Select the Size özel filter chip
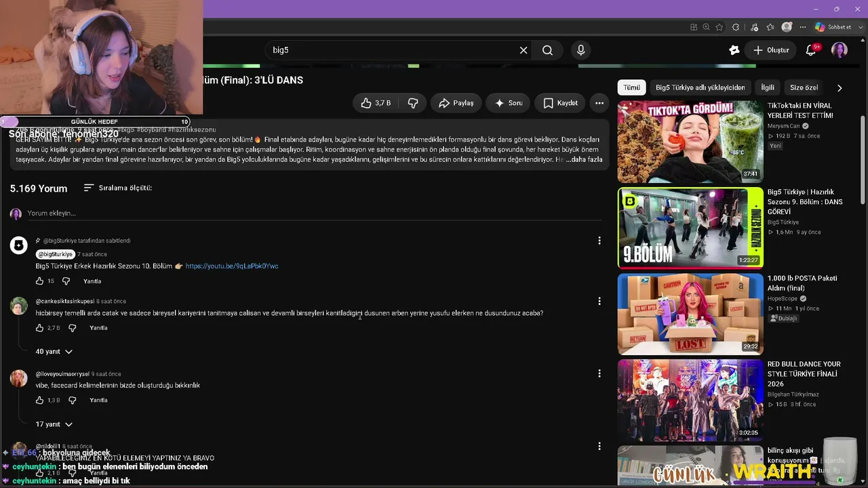The height and width of the screenshot is (488, 868). click(804, 87)
